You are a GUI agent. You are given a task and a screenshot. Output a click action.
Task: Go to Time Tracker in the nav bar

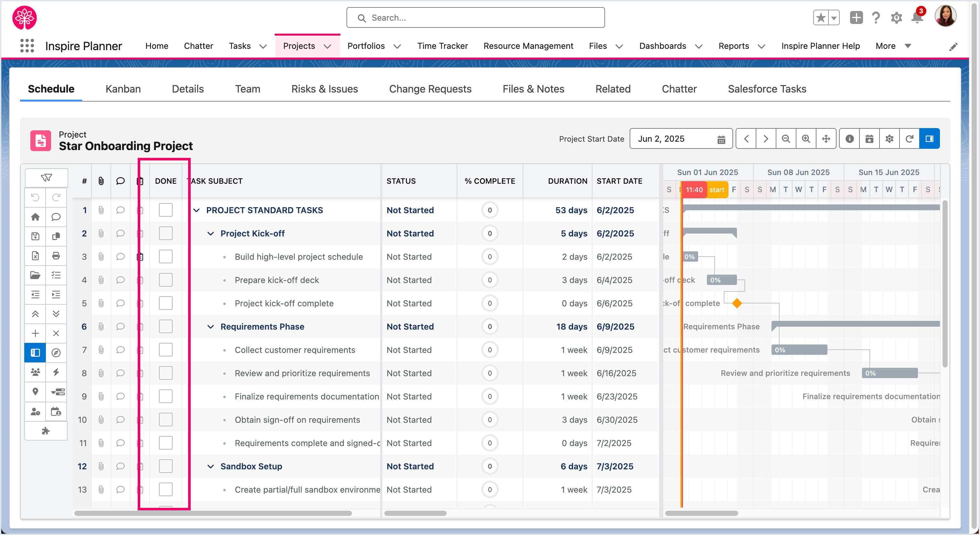click(442, 46)
